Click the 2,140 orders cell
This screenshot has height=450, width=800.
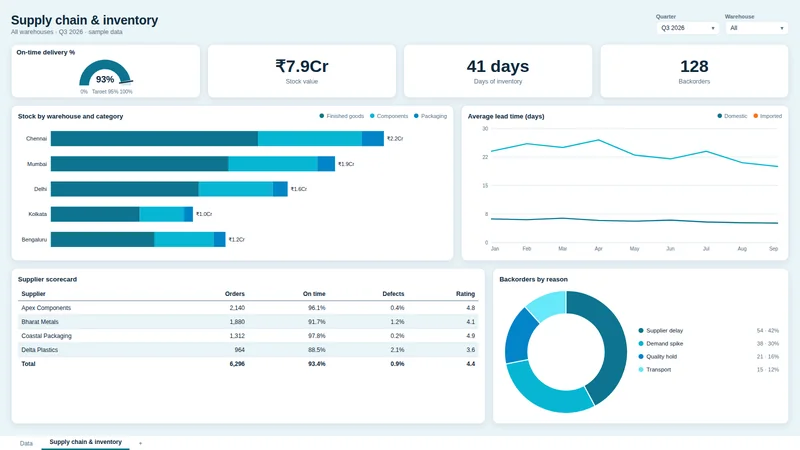tap(237, 308)
